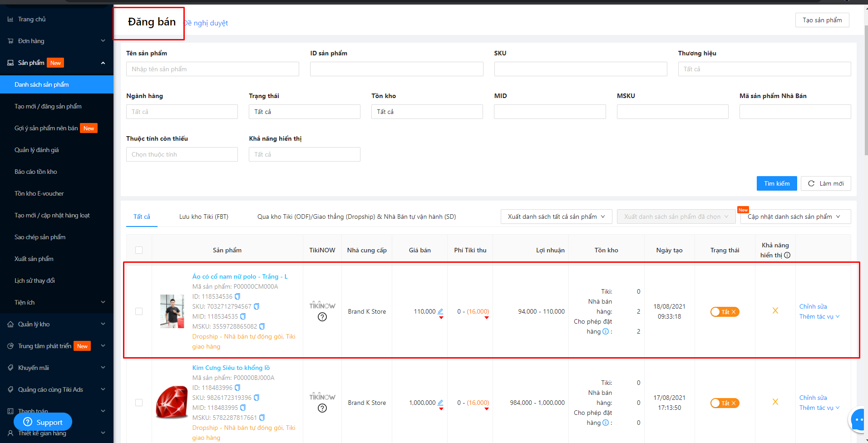Open Xuất danh sách tất cả sản phẩm dropdown
This screenshot has height=443, width=868.
pyautogui.click(x=557, y=217)
